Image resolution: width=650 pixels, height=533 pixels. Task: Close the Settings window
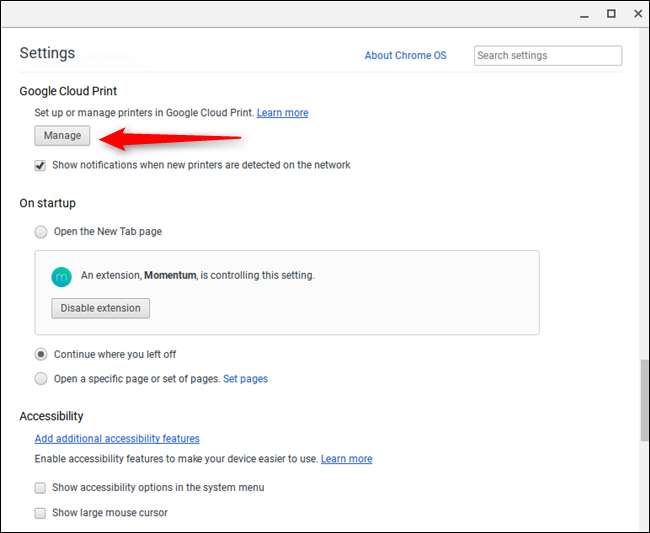(637, 14)
